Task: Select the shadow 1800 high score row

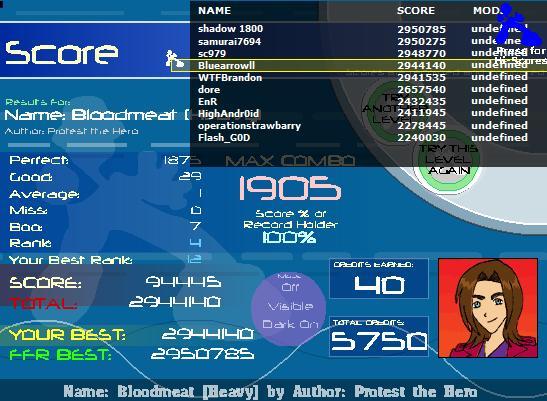Action: [x=363, y=29]
